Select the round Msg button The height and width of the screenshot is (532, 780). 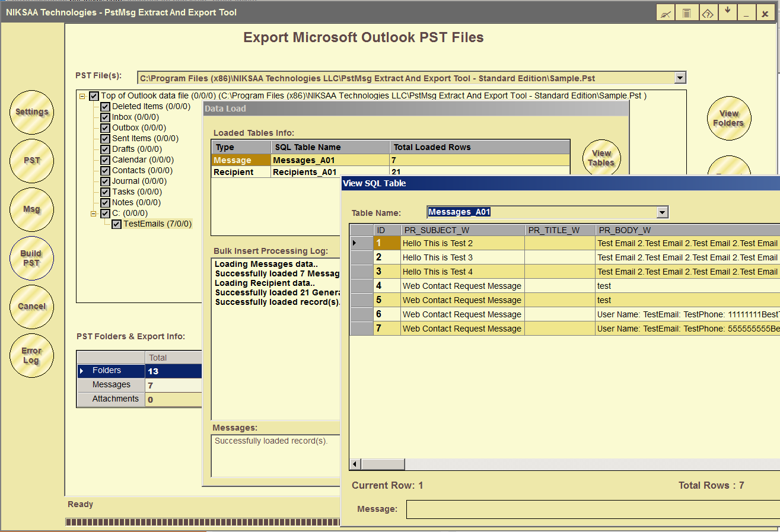click(x=32, y=209)
